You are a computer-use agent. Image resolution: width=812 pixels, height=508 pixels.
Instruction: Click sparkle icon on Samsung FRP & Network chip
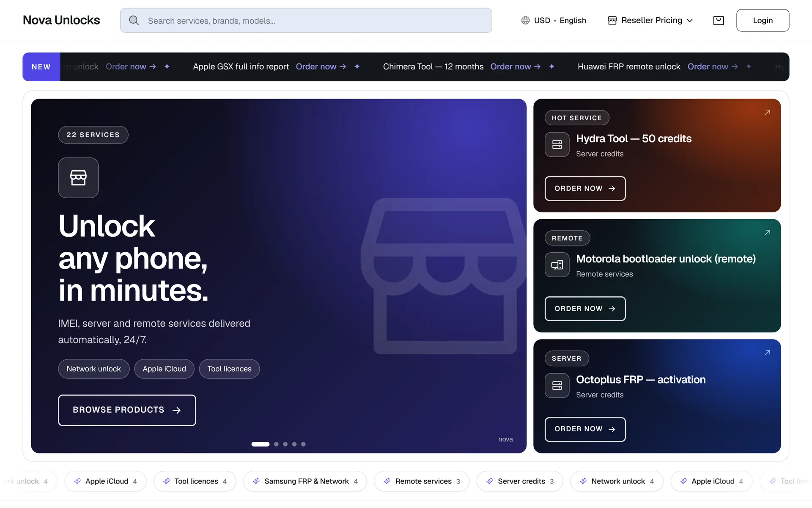tap(256, 481)
